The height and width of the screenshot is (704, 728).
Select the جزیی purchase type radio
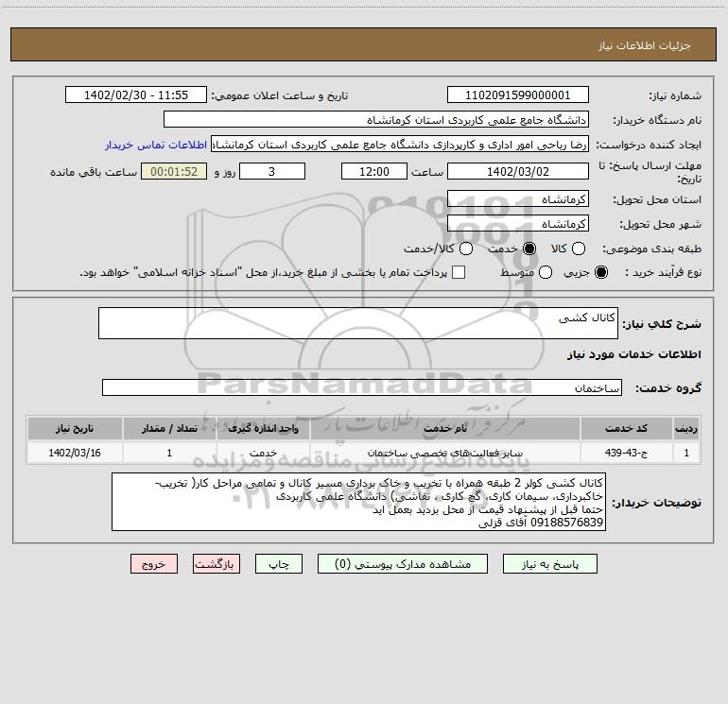[600, 272]
